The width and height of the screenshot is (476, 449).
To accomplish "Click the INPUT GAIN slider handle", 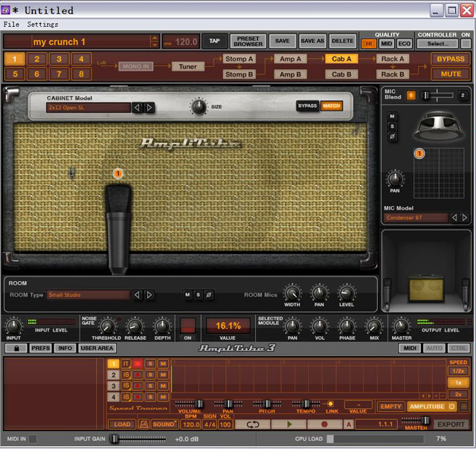I will click(113, 439).
